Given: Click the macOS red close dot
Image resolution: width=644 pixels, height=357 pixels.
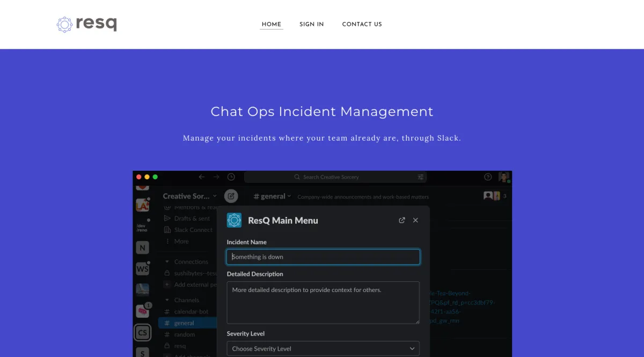Looking at the screenshot, I should [x=139, y=177].
